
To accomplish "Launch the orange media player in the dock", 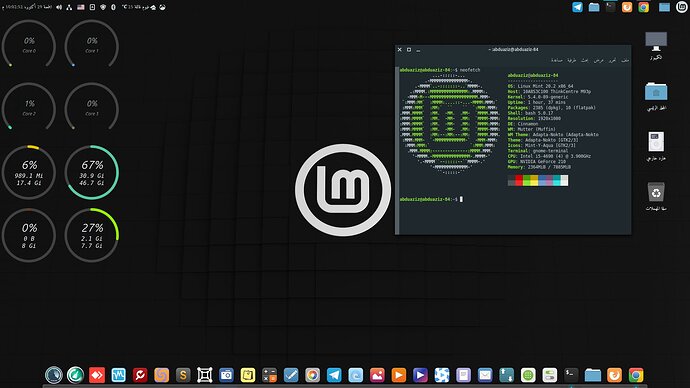I will tap(399, 375).
